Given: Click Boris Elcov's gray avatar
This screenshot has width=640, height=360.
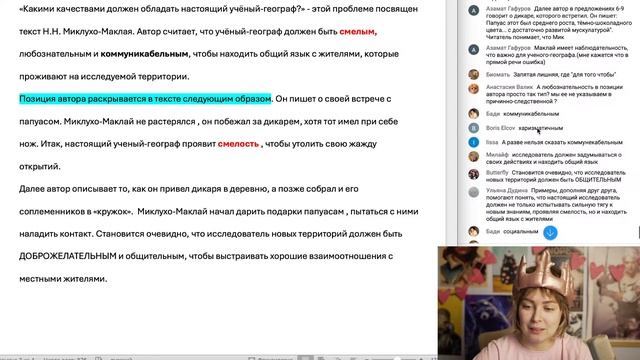Looking at the screenshot, I should pyautogui.click(x=473, y=128).
